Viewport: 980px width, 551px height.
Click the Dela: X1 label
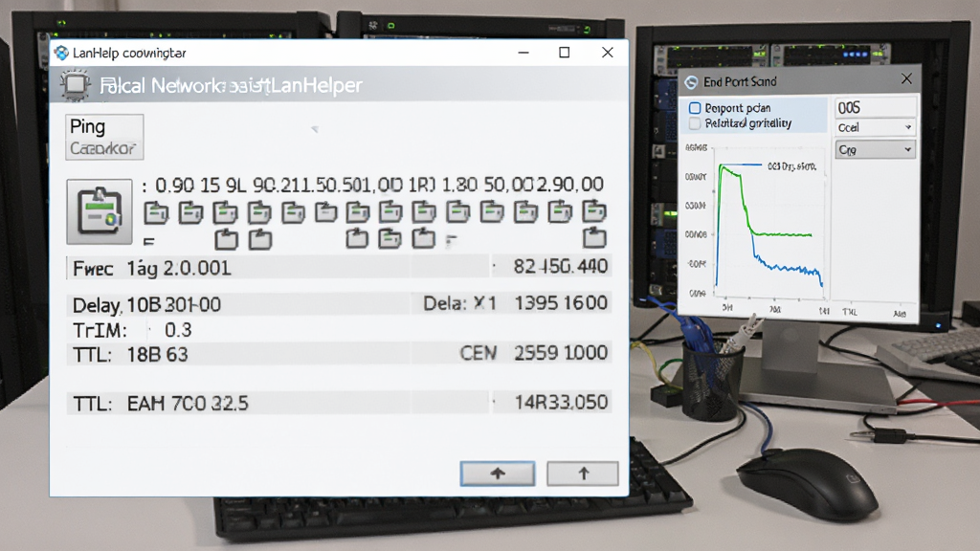tap(459, 303)
